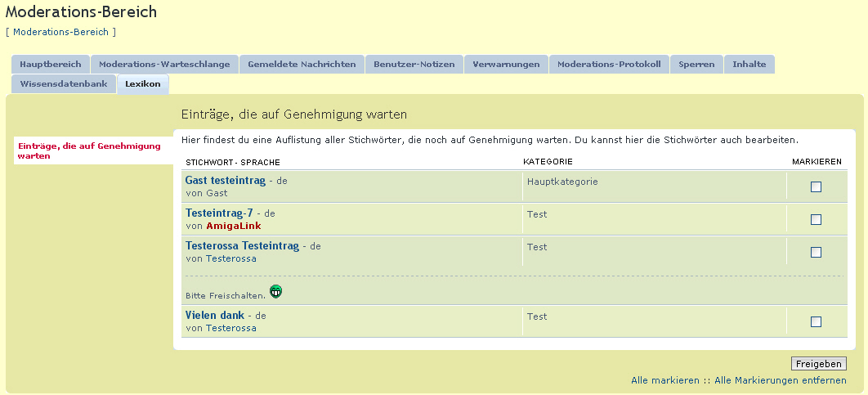Select the Verwarnungen tab
This screenshot has width=868, height=395.
pos(506,64)
